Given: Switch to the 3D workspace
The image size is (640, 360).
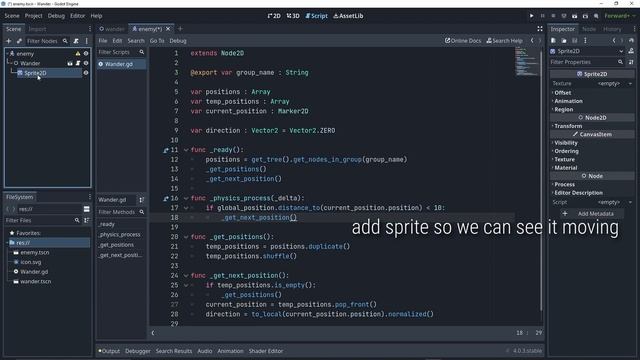Looking at the screenshot, I should [x=293, y=16].
